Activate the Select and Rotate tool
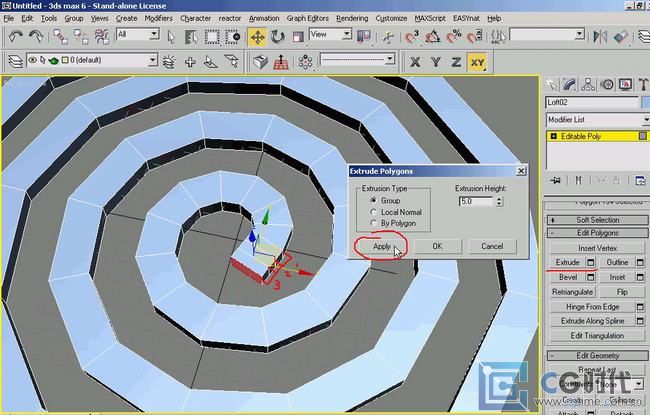Viewport: 650px width, 415px height. point(277,36)
